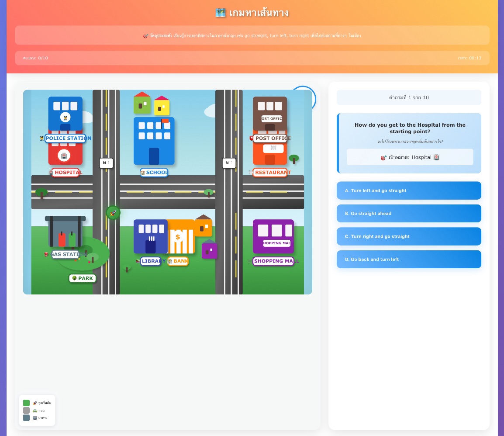The height and width of the screenshot is (436, 504).
Task: Click the PARK label on the map
Action: 83,278
